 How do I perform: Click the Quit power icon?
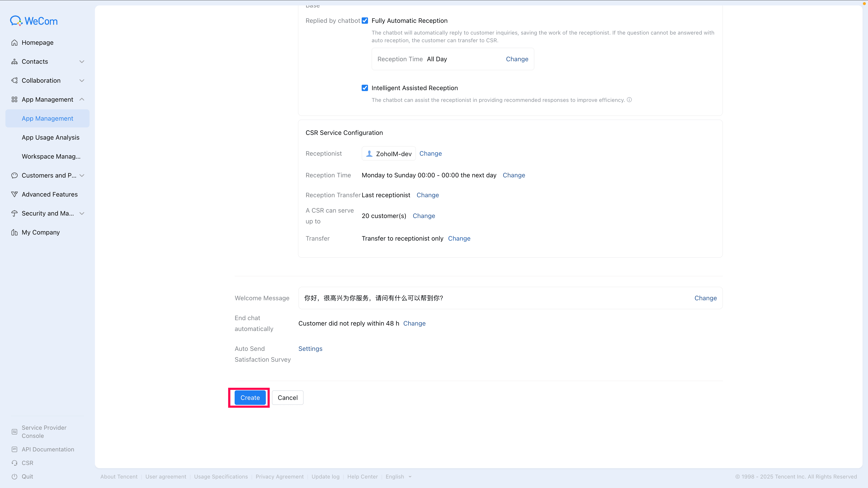(x=14, y=476)
